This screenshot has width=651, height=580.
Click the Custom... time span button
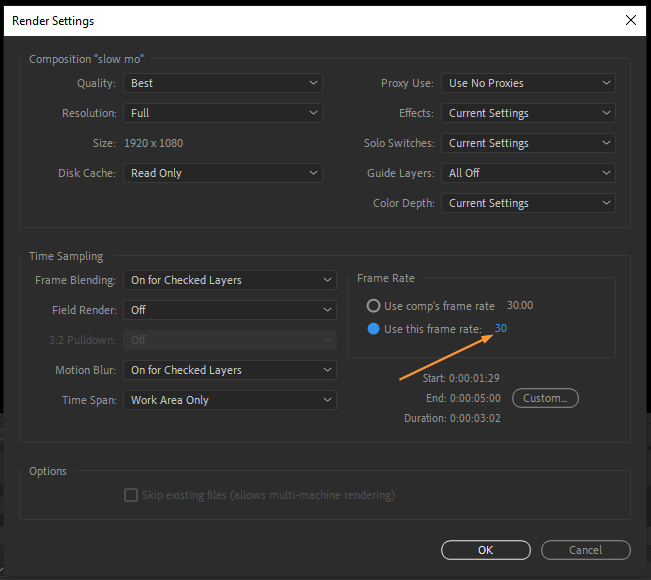[x=545, y=398]
